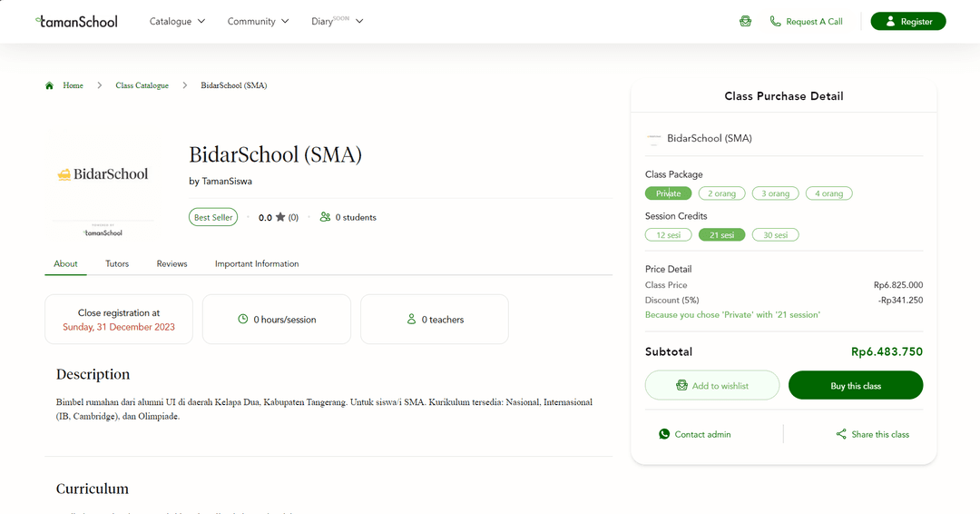Click the home icon in breadcrumb
Image resolution: width=980 pixels, height=514 pixels.
[49, 85]
